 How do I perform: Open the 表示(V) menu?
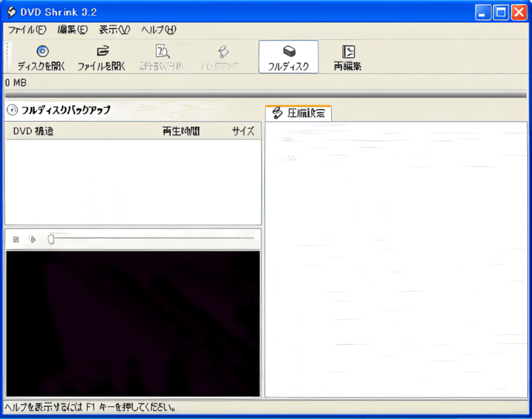coord(114,30)
